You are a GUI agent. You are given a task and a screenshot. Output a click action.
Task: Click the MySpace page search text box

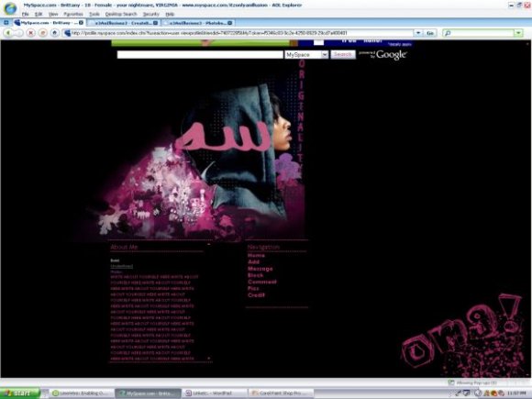[x=200, y=55]
